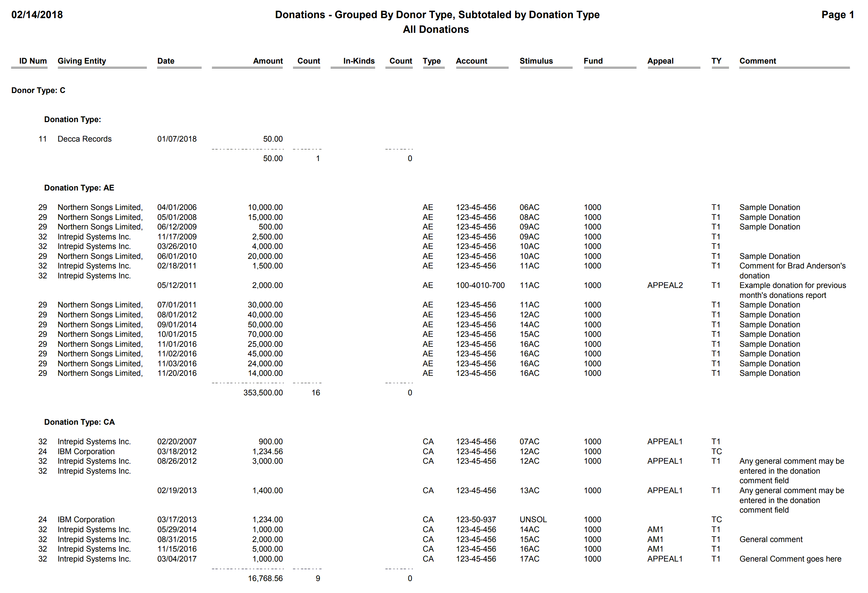Click the account number 100-4010-700
The image size is (868, 593).
pos(480,285)
